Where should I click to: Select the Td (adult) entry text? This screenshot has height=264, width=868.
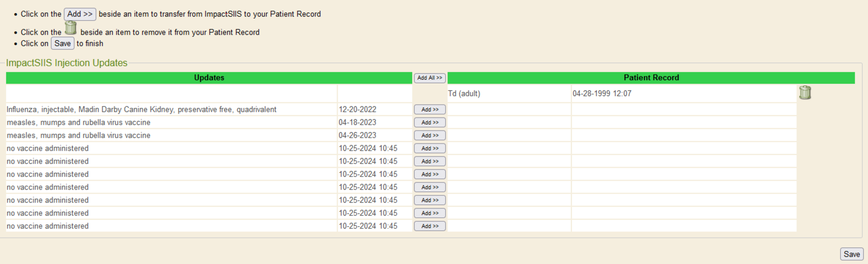tap(464, 94)
